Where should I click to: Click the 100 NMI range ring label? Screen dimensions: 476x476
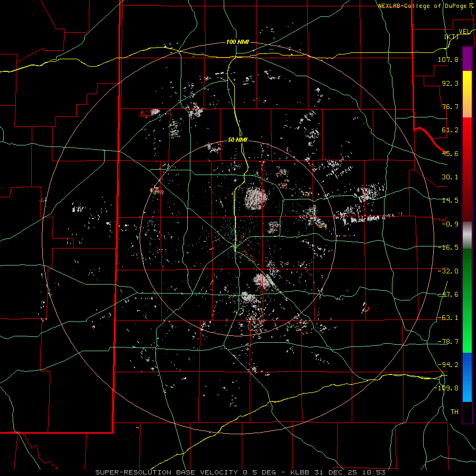coord(237,42)
